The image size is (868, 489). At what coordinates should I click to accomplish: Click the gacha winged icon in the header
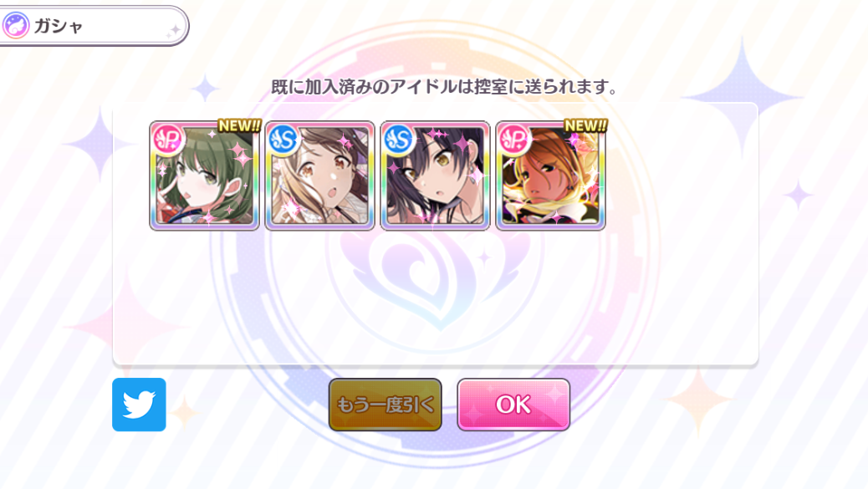[16, 25]
